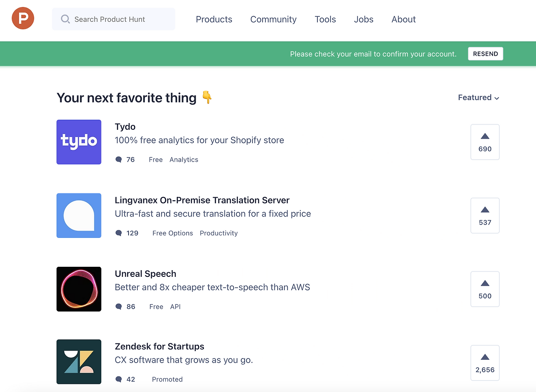This screenshot has height=392, width=536.
Task: Open the Tools menu
Action: pyautogui.click(x=325, y=19)
